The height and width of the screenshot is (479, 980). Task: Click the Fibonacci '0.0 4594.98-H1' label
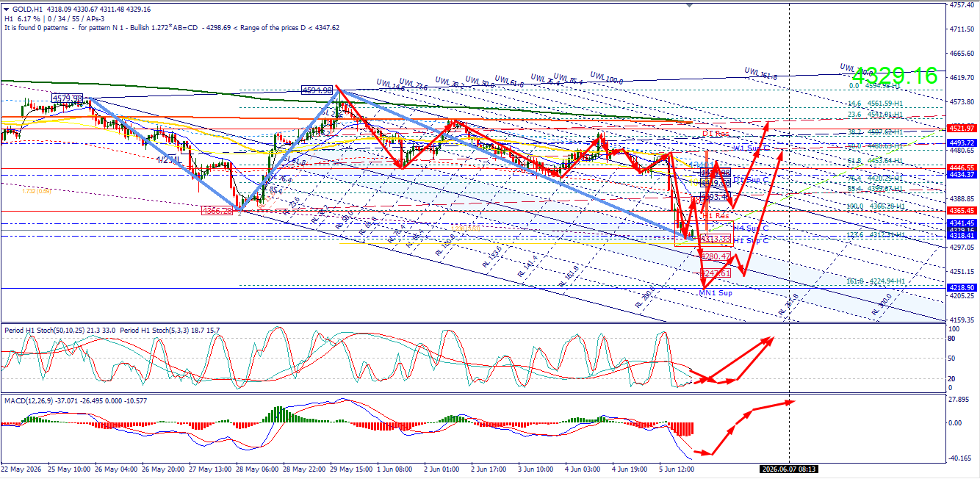[876, 85]
